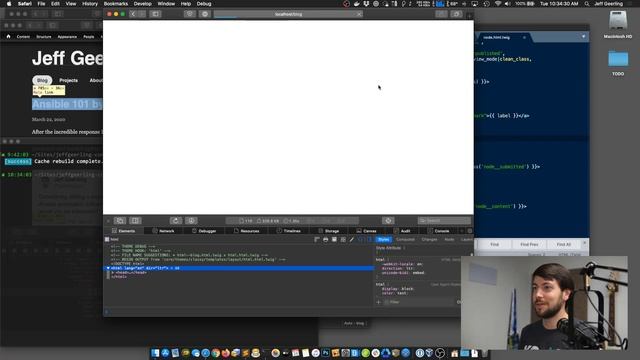Open the Changes sidebar panel

point(429,240)
